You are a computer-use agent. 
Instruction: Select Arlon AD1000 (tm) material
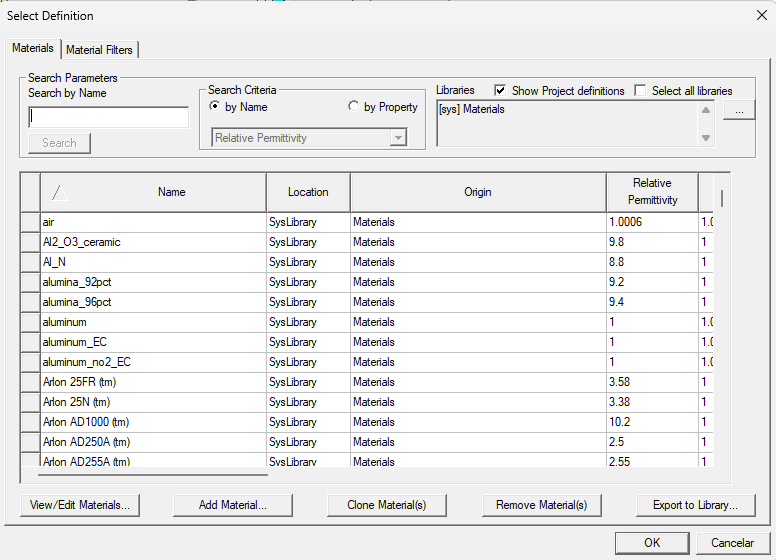coord(366,422)
